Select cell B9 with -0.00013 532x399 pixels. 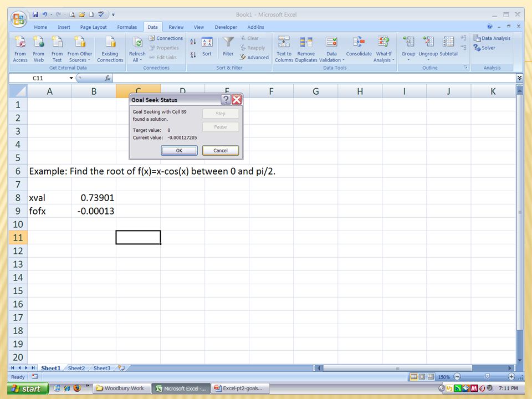click(x=94, y=211)
